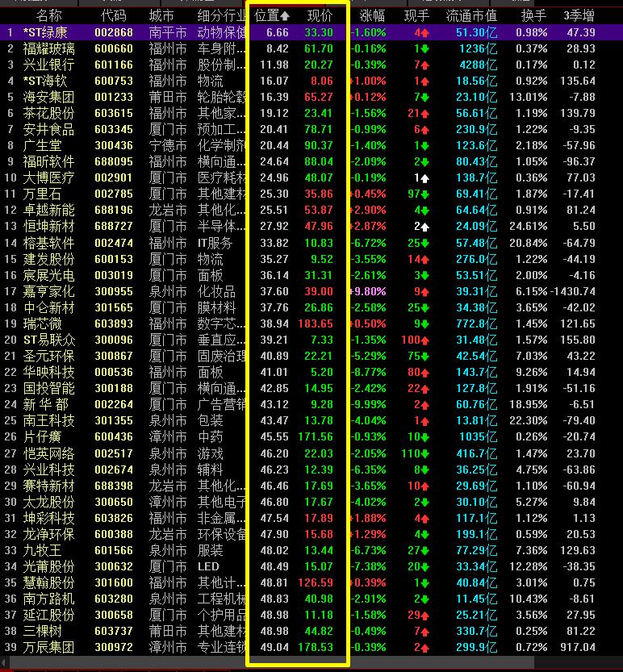Select stock name 建发股份

coord(49,260)
